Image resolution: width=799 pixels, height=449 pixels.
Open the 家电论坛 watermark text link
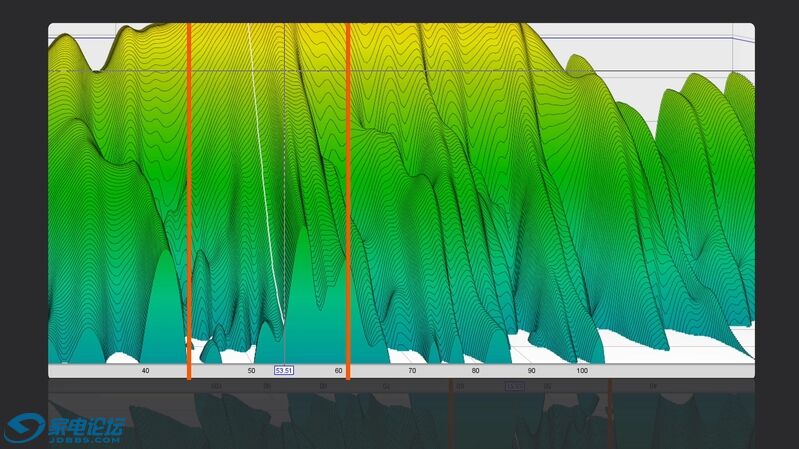(86, 425)
